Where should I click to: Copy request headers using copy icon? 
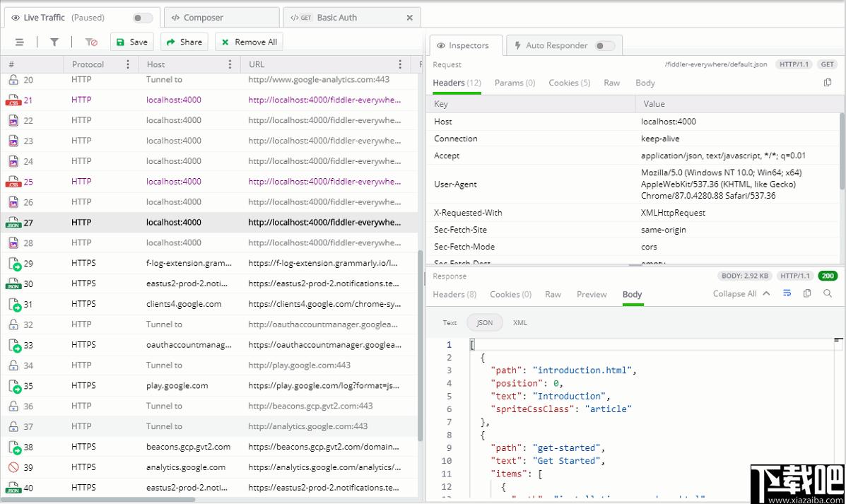point(828,83)
